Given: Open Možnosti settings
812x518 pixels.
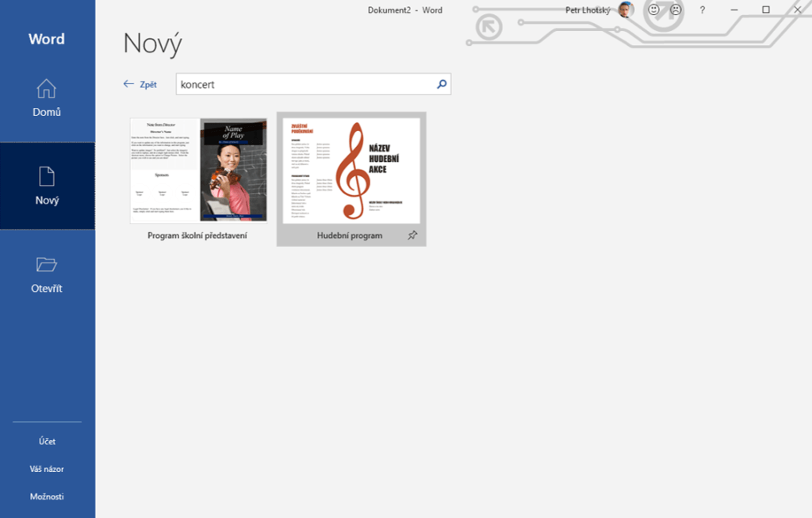Looking at the screenshot, I should 47,497.
